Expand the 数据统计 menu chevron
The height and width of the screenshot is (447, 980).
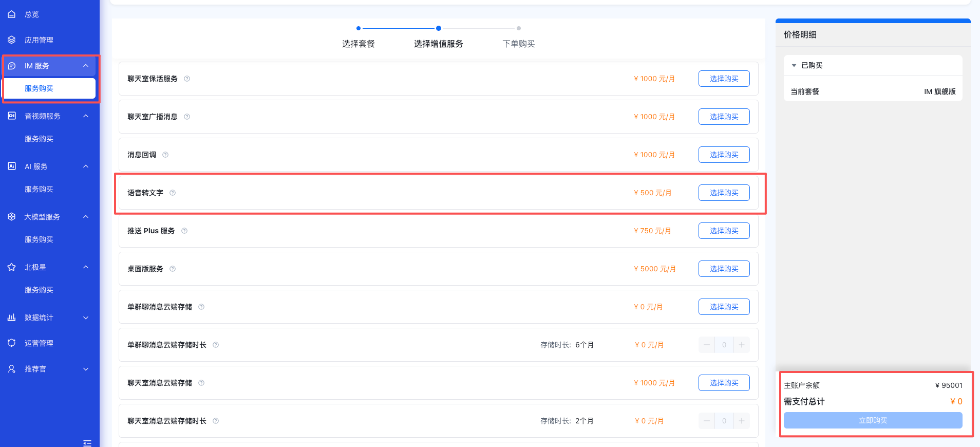point(86,318)
